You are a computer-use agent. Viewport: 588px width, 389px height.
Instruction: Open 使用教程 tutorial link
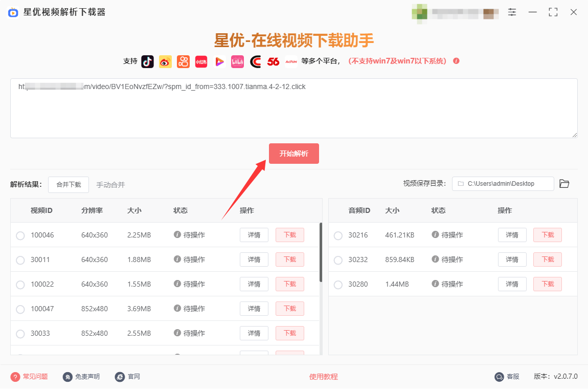[x=323, y=377]
